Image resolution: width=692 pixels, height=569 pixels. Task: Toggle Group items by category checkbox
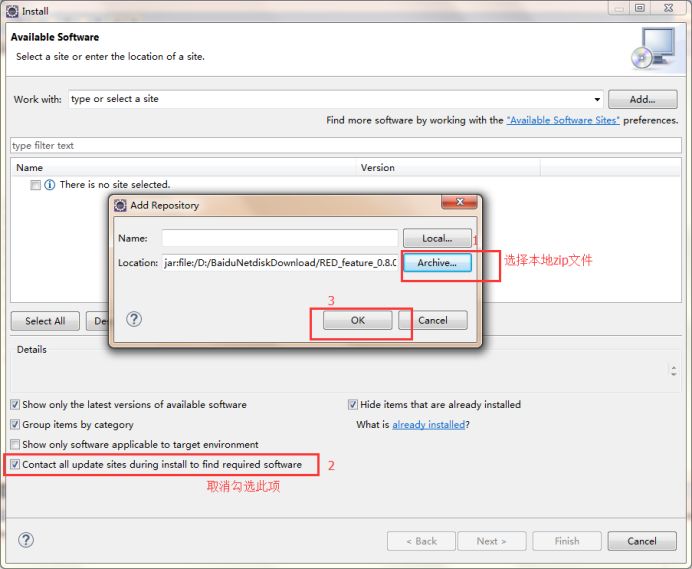(x=15, y=425)
